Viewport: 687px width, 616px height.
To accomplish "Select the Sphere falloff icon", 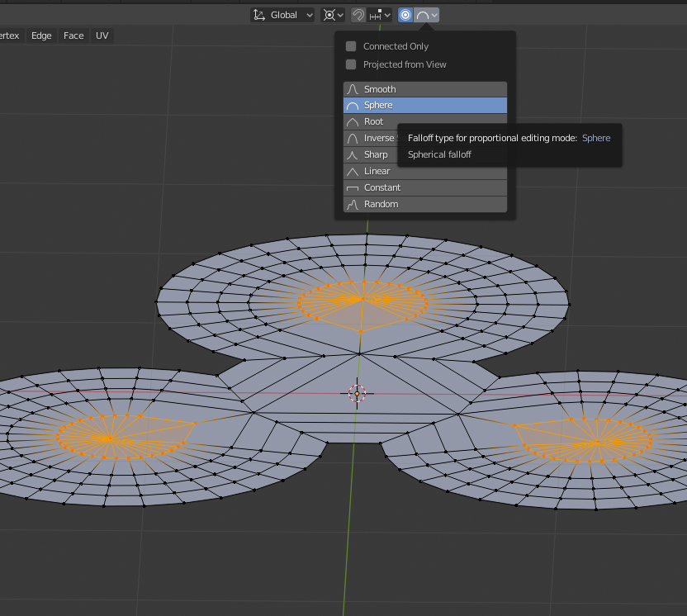I will tap(353, 106).
